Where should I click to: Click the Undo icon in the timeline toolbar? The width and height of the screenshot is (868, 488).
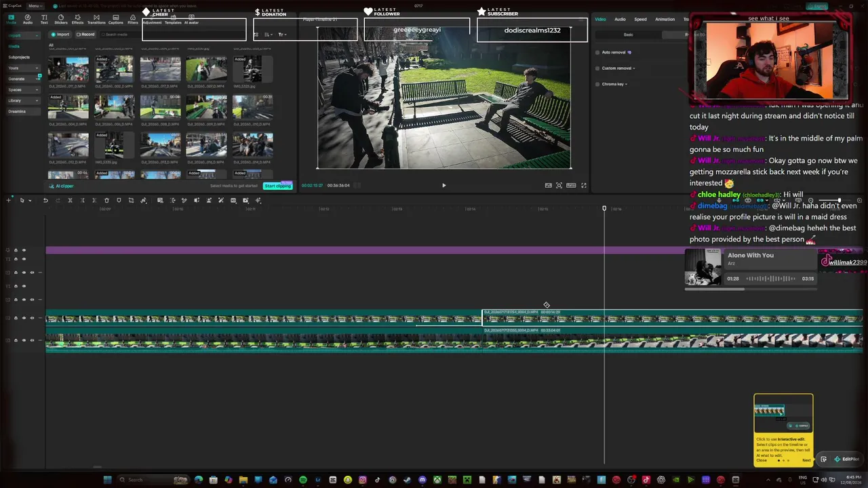pos(45,200)
